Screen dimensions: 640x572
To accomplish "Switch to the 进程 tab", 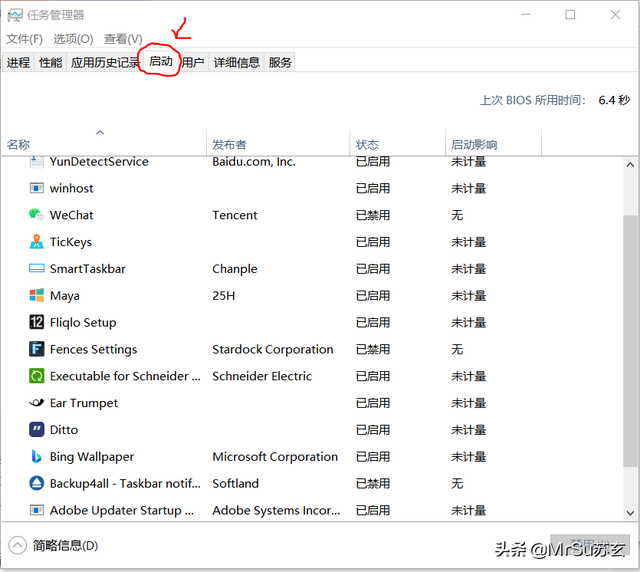I will pos(18,62).
